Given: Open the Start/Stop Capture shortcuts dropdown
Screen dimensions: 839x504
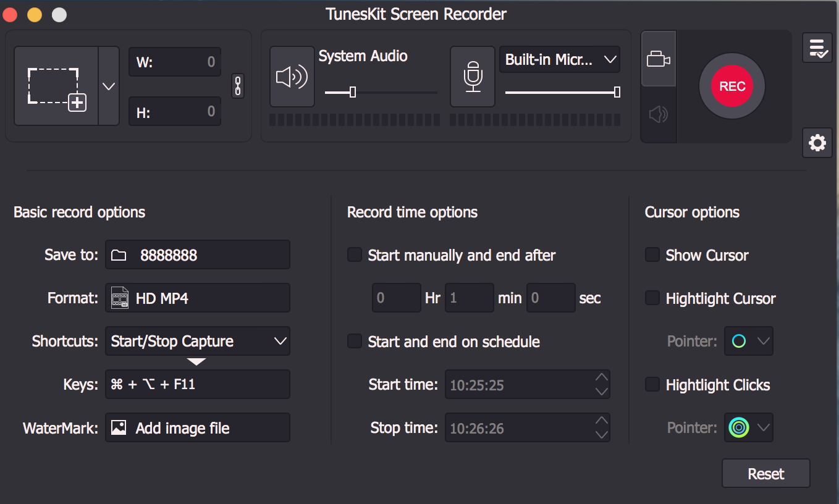Looking at the screenshot, I should click(198, 341).
